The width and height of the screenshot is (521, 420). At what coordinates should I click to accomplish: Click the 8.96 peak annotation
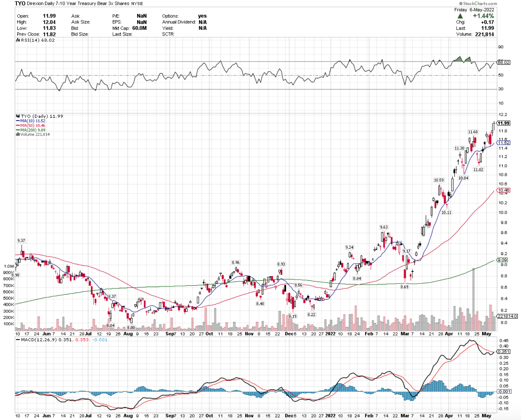pos(236,262)
